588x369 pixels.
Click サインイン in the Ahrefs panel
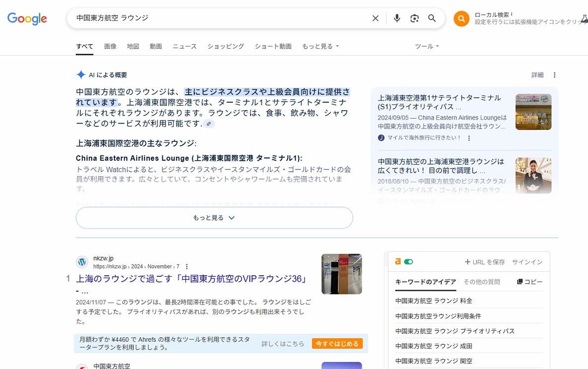point(527,262)
